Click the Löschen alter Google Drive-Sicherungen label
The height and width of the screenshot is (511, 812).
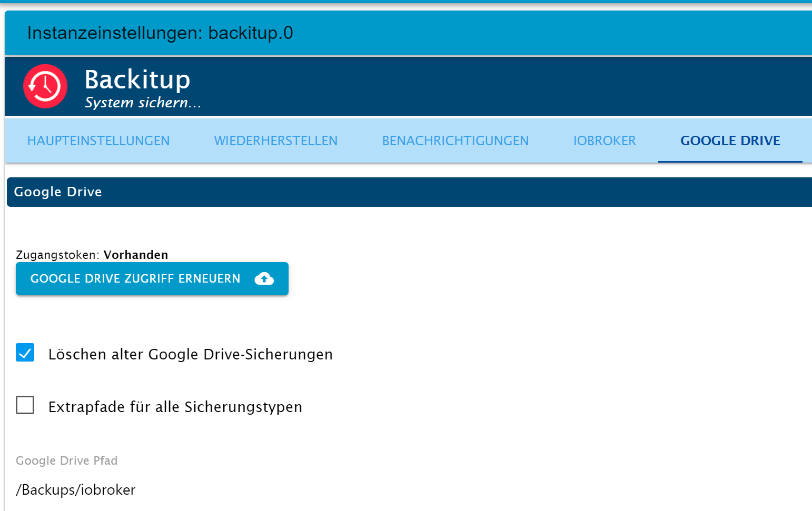[x=191, y=354]
